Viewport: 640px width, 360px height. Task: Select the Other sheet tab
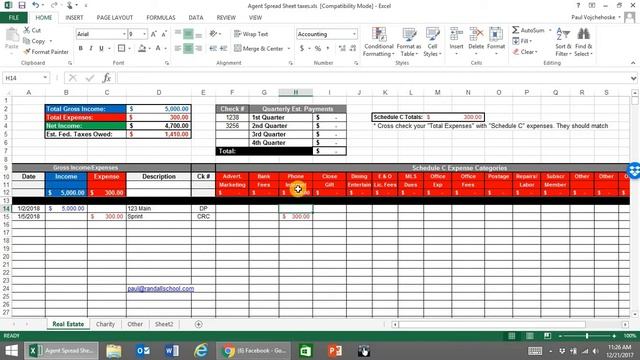[x=135, y=324]
